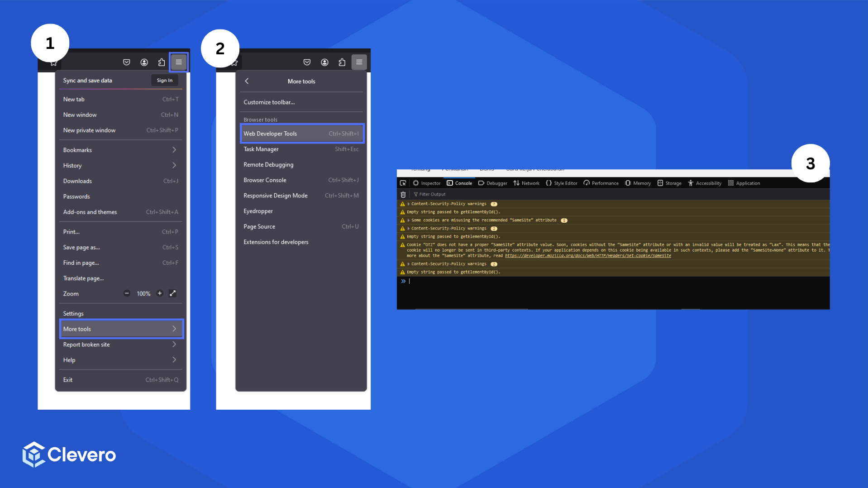
Task: Select Add-ons and themes
Action: 121,212
